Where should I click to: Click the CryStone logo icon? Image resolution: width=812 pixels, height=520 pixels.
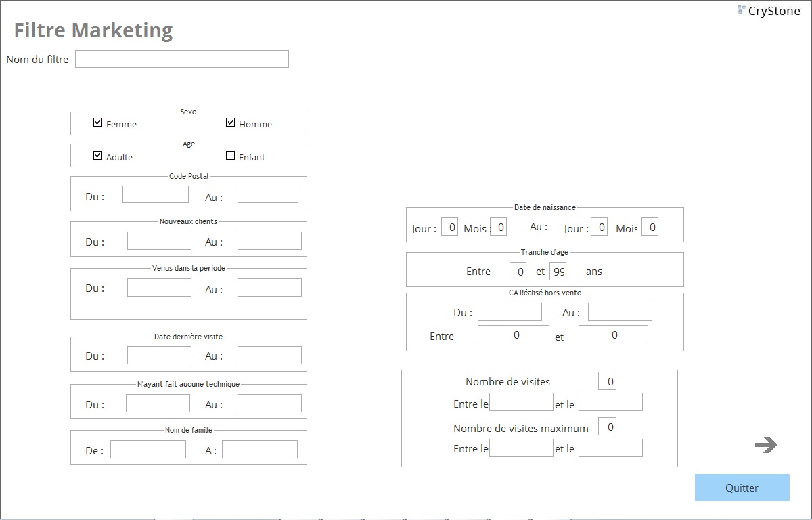[x=741, y=9]
